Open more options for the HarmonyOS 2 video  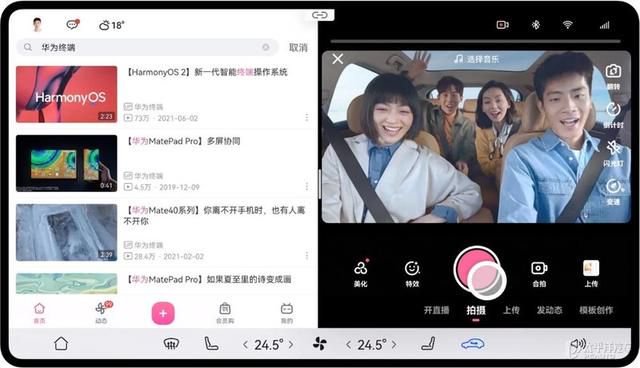307,117
